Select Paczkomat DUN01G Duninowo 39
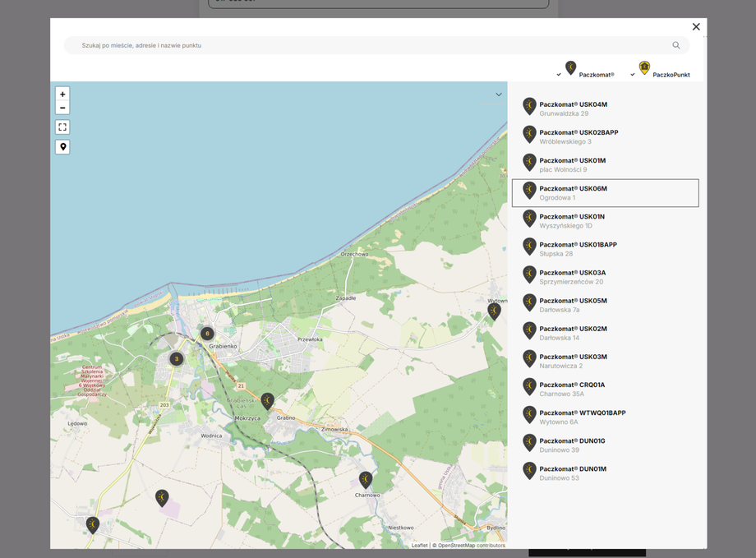Screen dimensions: 756x558 pyautogui.click(x=605, y=445)
